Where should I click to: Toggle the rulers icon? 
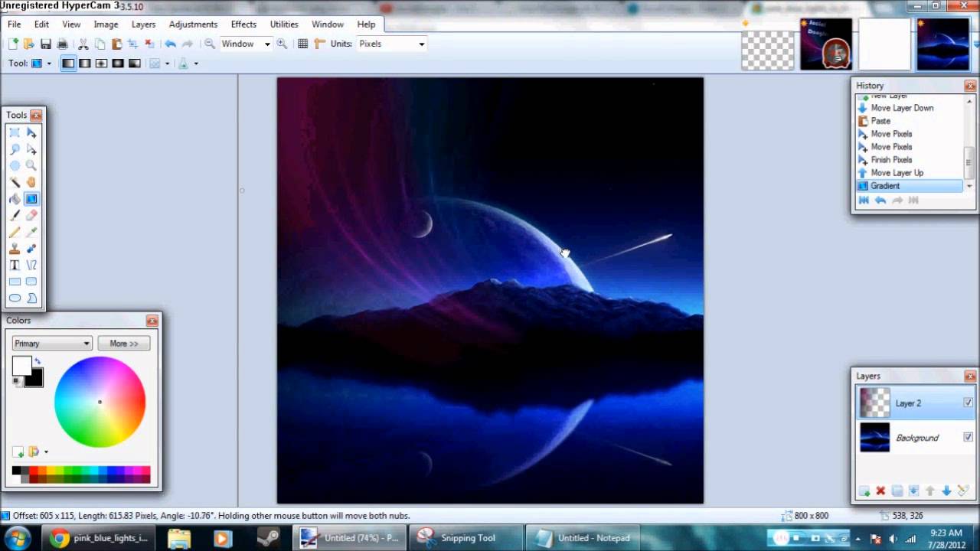320,44
